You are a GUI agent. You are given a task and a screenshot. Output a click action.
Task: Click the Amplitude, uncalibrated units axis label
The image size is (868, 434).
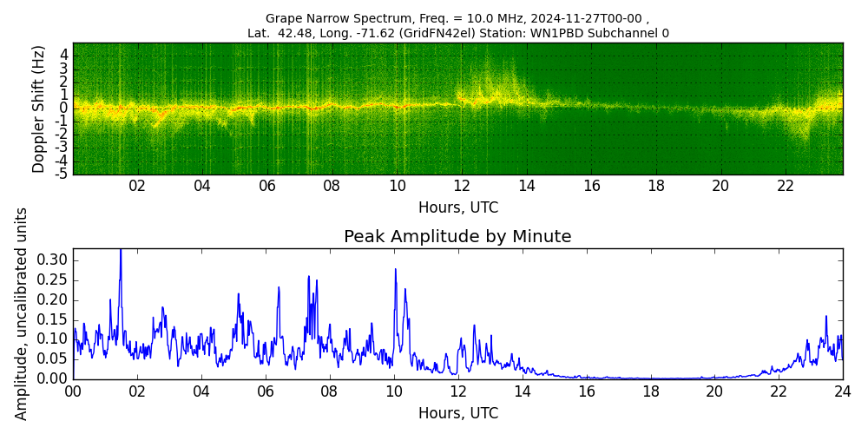coord(22,313)
